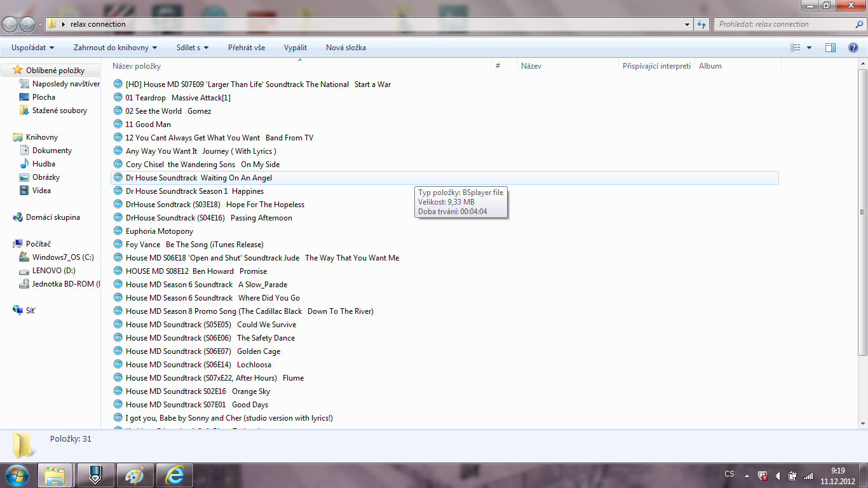Screen dimensions: 868x488
Task: Open Help via the blue question icon
Action: [x=853, y=48]
